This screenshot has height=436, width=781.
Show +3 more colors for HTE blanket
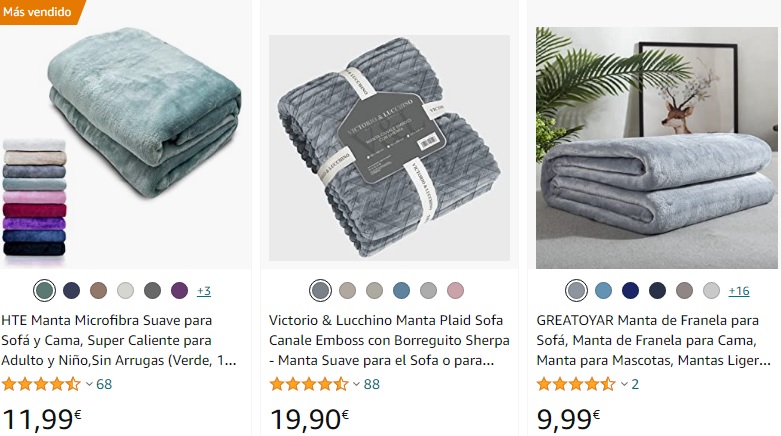[204, 291]
